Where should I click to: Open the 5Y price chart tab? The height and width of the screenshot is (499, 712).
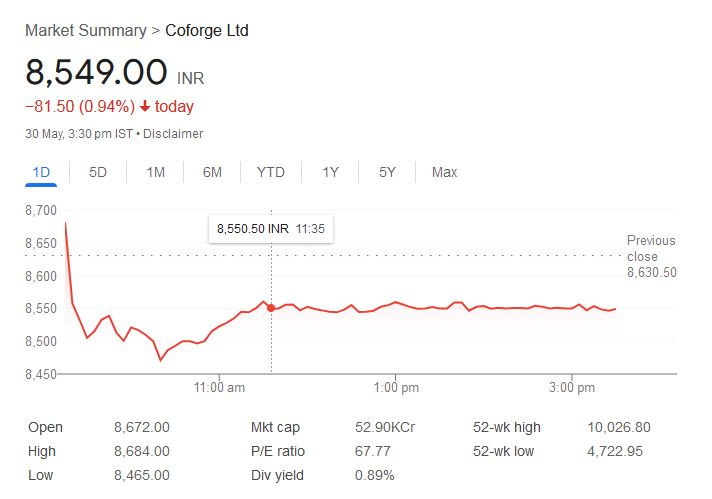pyautogui.click(x=387, y=172)
